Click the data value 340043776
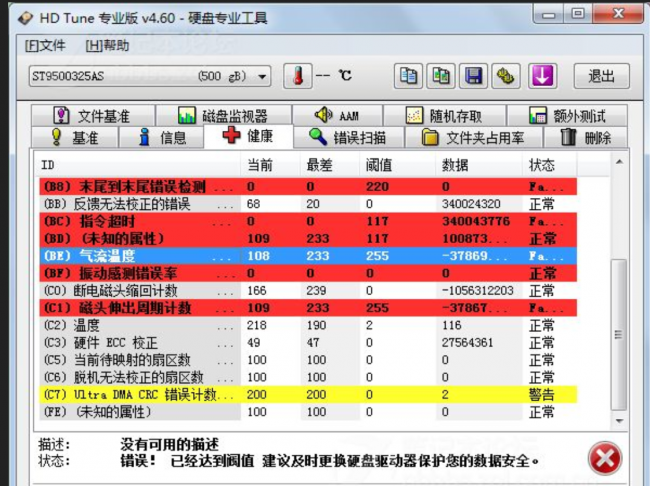 tap(475, 221)
